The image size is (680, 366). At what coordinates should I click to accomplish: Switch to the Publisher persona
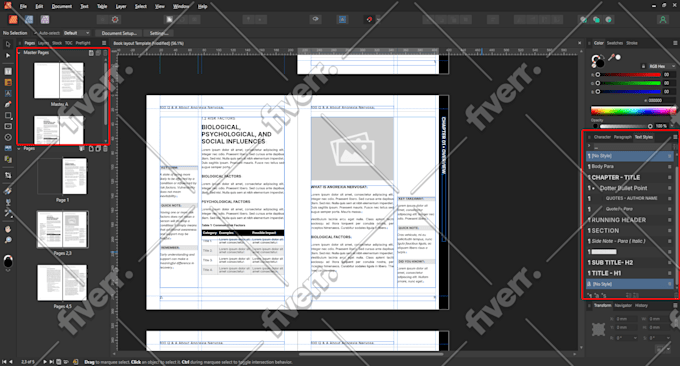click(13, 20)
